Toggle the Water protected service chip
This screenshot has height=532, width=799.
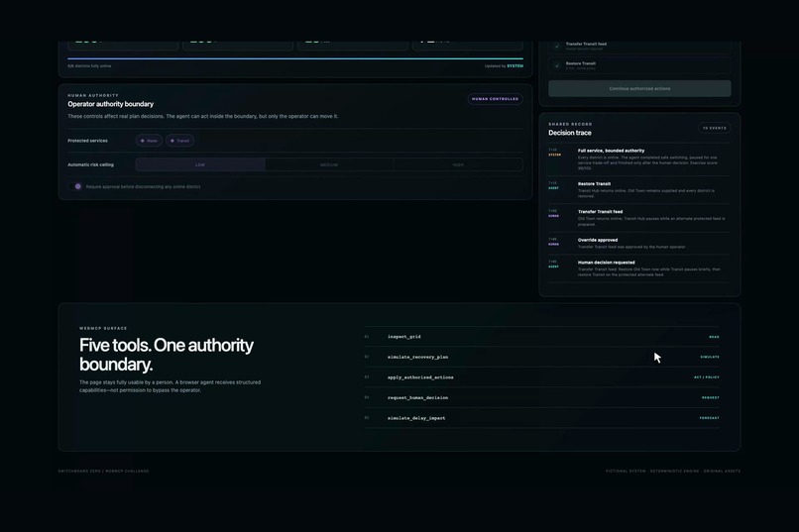[149, 141]
